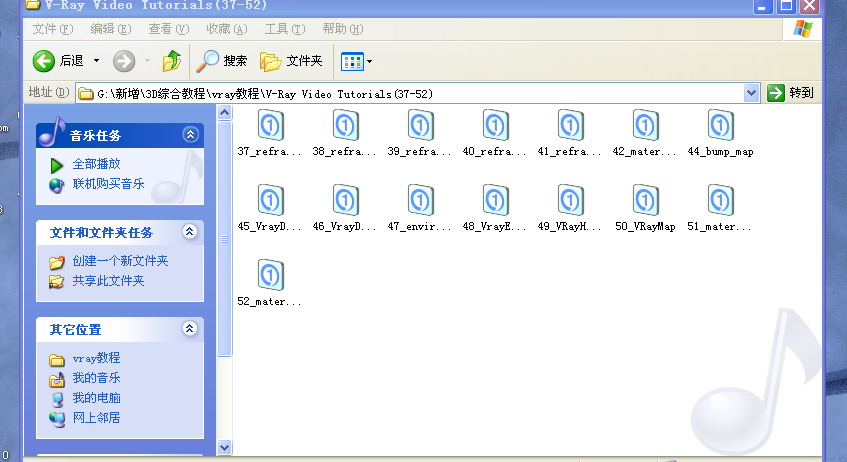The image size is (847, 462).
Task: Open the 收藏(A) menu
Action: click(x=226, y=29)
